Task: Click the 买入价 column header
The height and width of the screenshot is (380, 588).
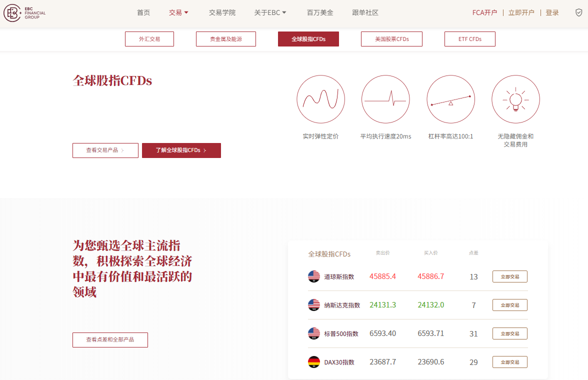Action: [431, 253]
